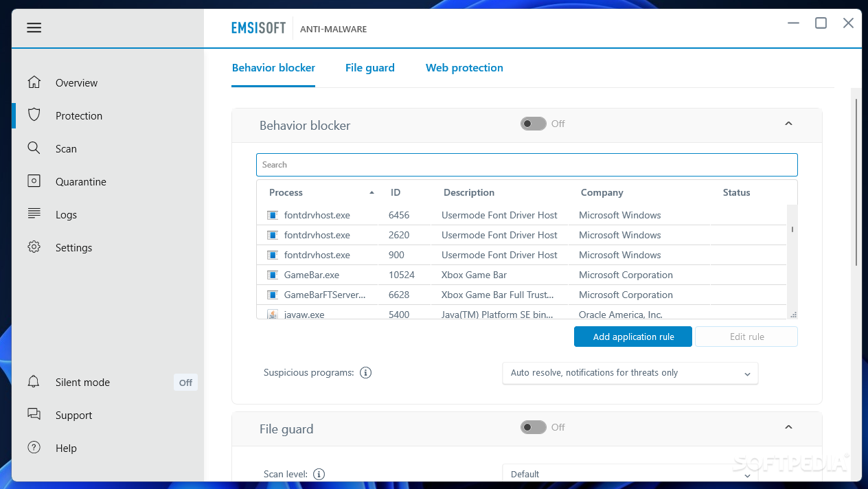Switch to File guard tab
This screenshot has width=868, height=489.
(370, 67)
